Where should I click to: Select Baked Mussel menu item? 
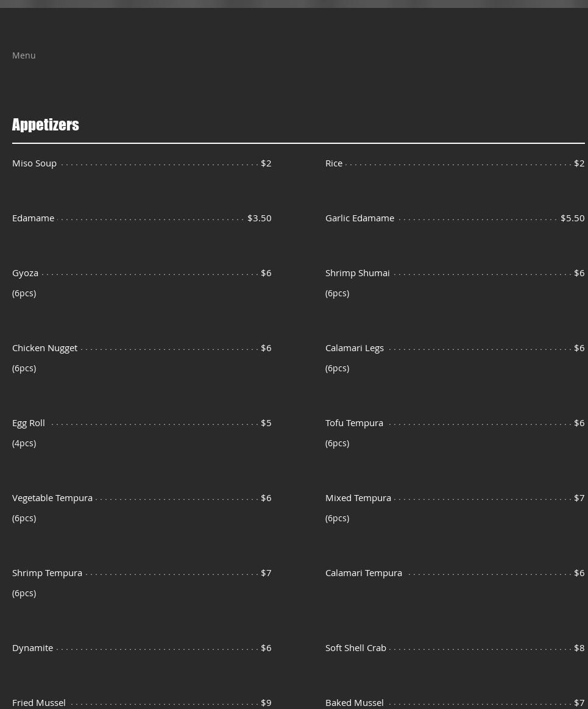click(x=354, y=702)
